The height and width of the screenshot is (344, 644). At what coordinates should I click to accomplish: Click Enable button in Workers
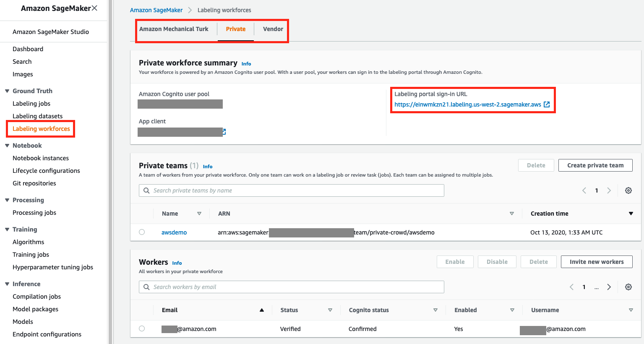[x=455, y=262]
